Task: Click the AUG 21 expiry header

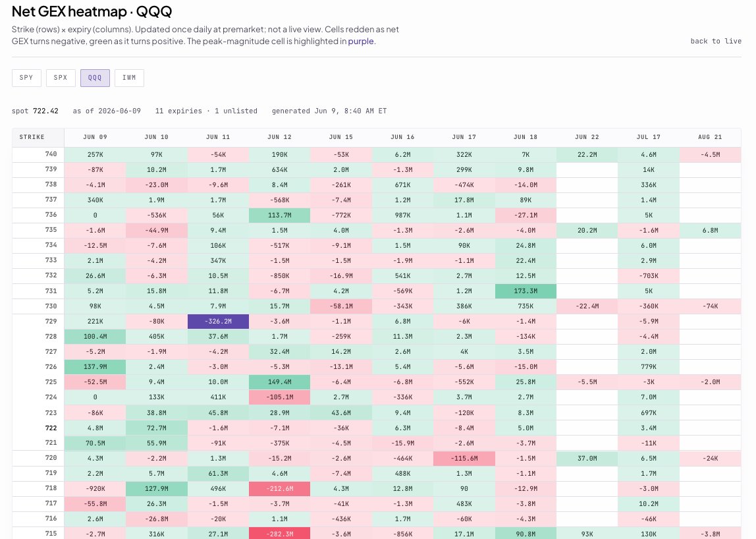Action: click(710, 137)
